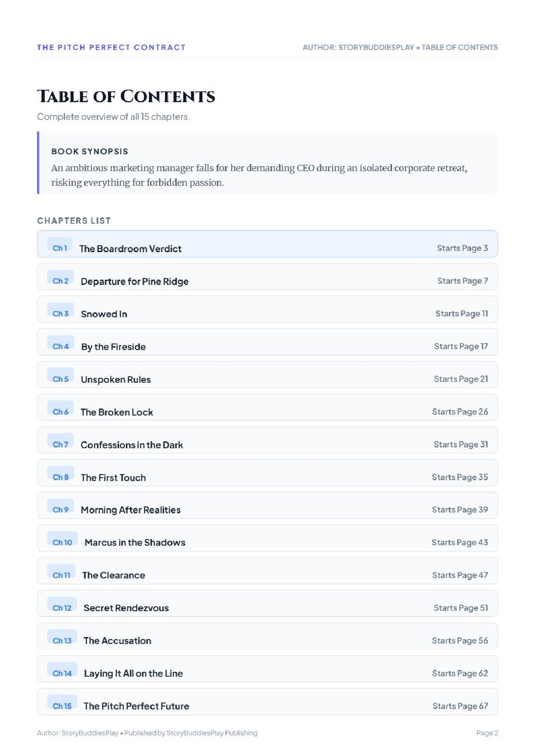Select the Ch 10 badge
Screen dimensions: 535x756
[62, 540]
